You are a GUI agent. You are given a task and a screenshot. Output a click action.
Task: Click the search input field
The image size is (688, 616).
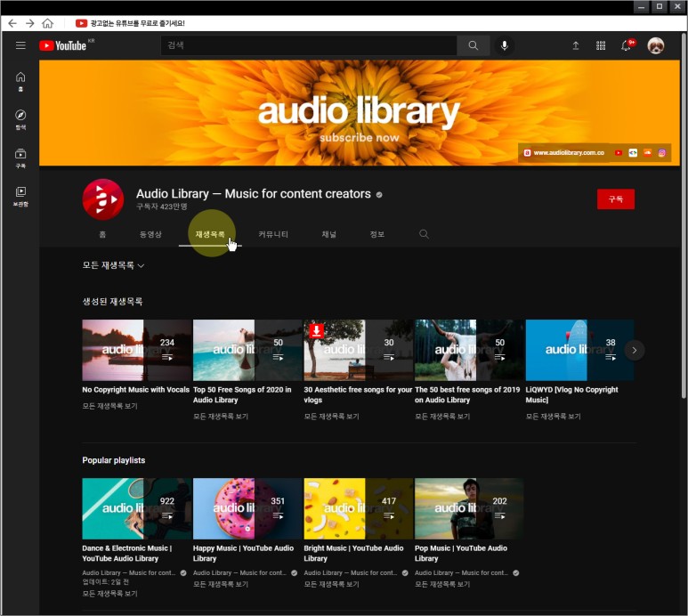pyautogui.click(x=309, y=45)
